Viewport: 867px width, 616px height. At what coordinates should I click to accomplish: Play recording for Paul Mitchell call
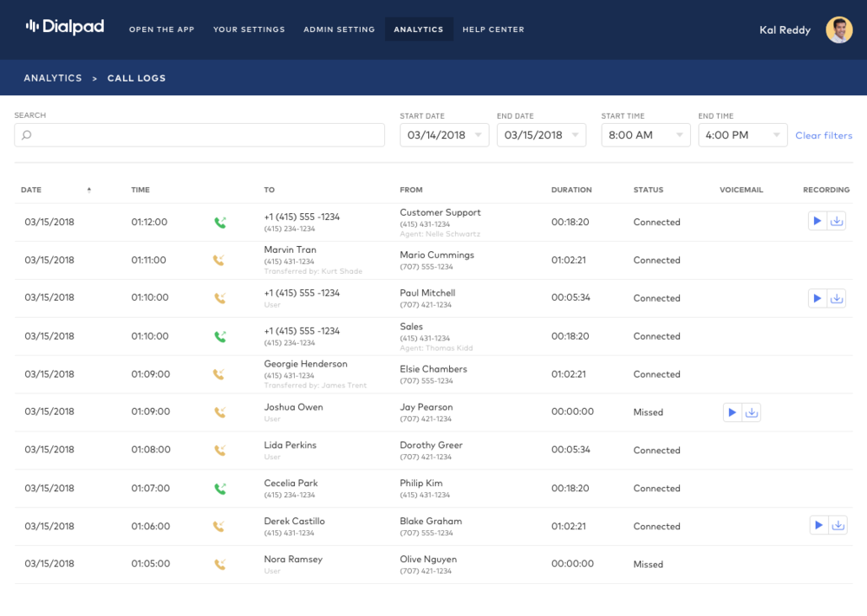coord(818,298)
